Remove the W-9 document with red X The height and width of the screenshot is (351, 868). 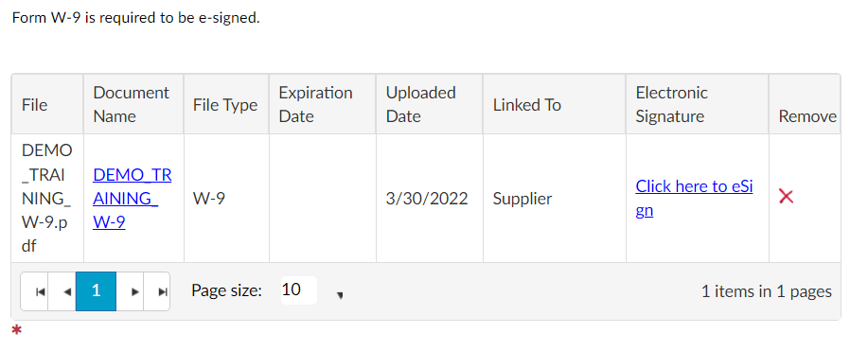[x=786, y=197]
